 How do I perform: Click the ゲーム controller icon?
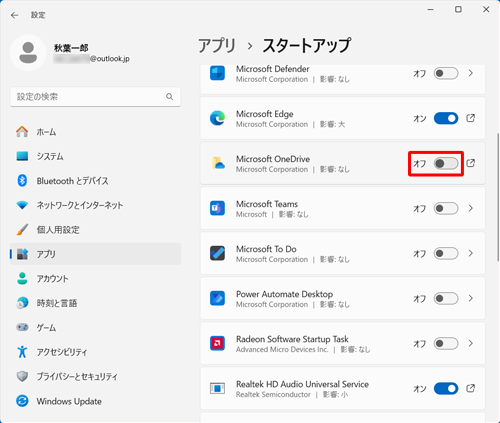[22, 327]
